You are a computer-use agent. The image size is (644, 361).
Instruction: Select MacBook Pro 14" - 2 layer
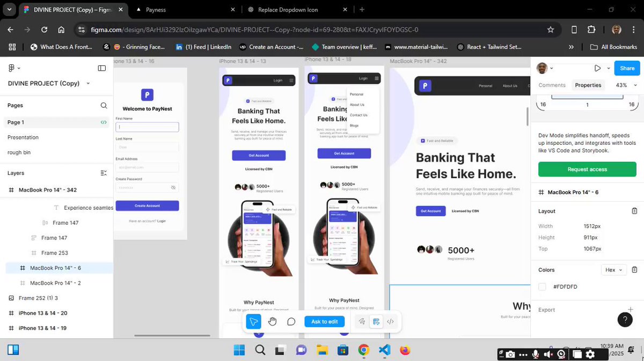pos(56,283)
